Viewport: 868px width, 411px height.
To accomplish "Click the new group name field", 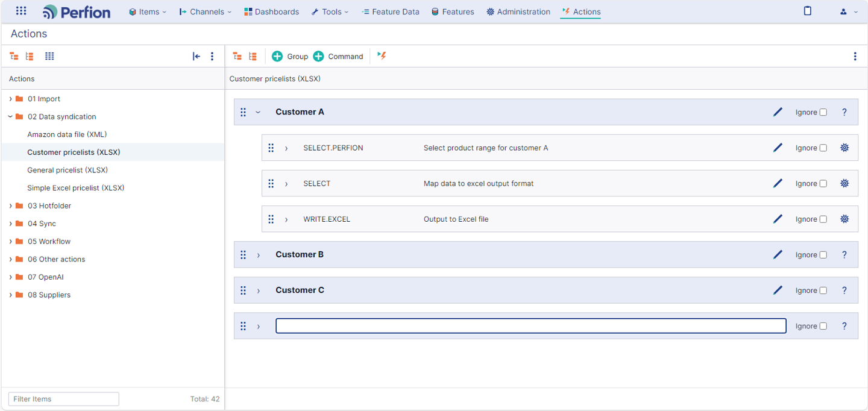I will pos(531,326).
